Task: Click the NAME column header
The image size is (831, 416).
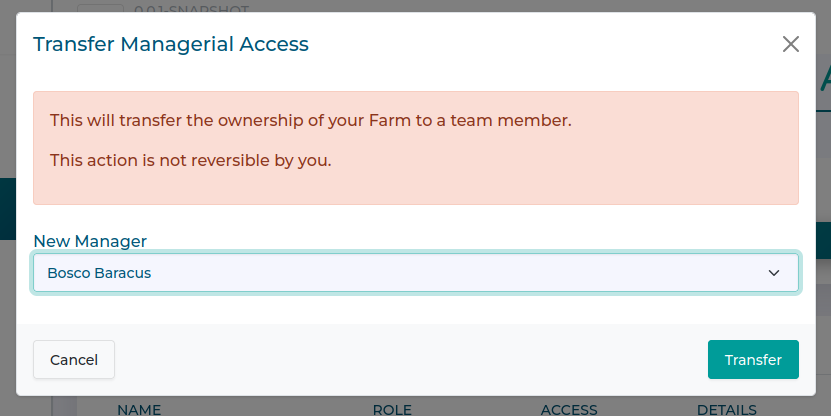Action: tap(139, 409)
